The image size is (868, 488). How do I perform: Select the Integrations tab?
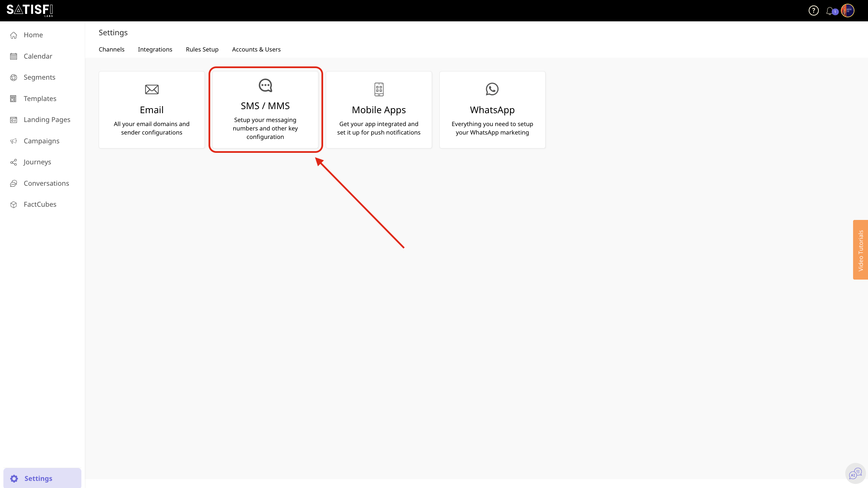coord(155,49)
